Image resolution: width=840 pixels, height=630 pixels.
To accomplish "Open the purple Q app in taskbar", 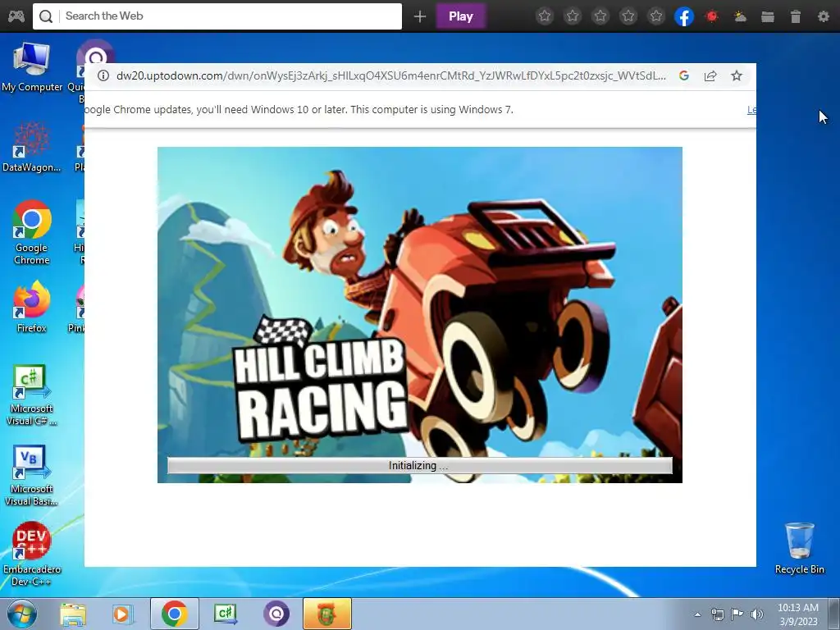I will click(x=276, y=614).
